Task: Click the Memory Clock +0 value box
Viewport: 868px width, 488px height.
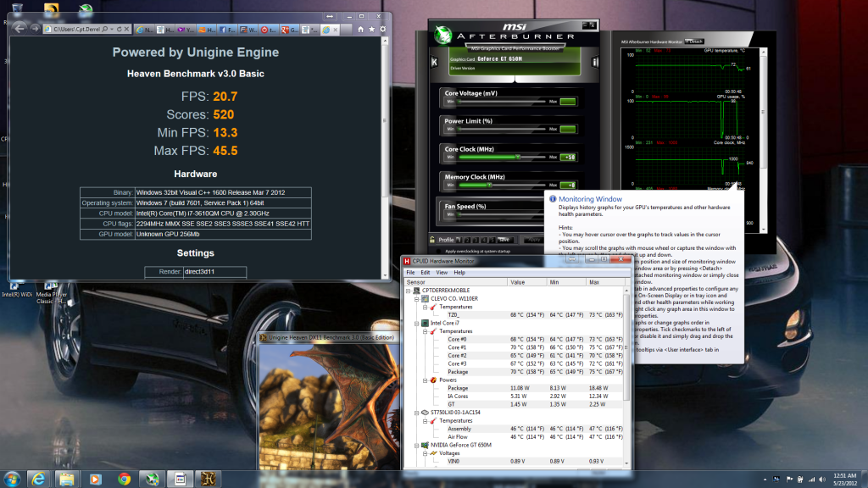Action: tap(568, 185)
